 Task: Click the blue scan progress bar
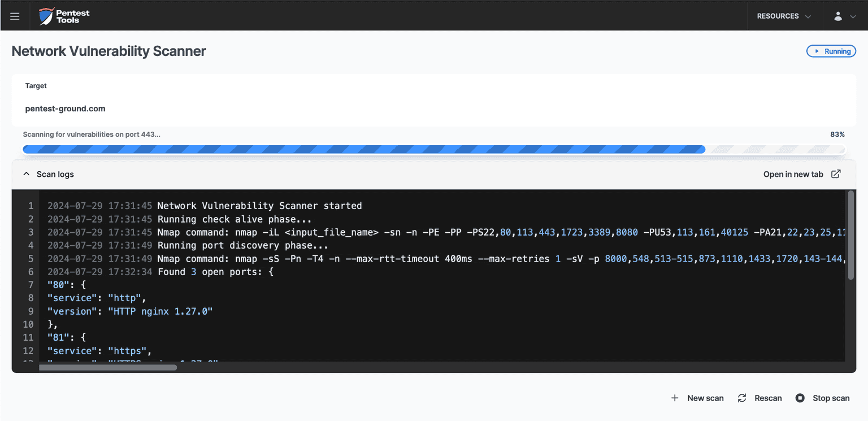363,150
